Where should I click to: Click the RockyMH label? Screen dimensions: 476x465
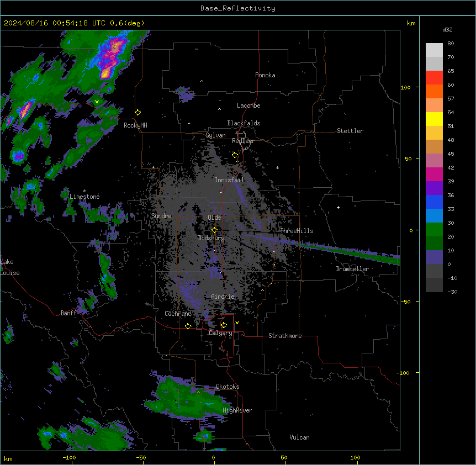pyautogui.click(x=135, y=125)
